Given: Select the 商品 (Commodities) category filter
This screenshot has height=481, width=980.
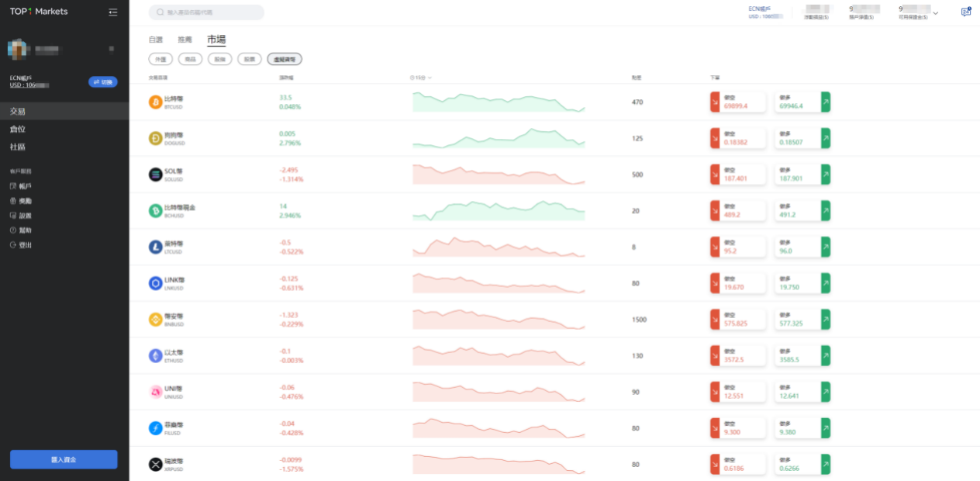Looking at the screenshot, I should coord(190,59).
